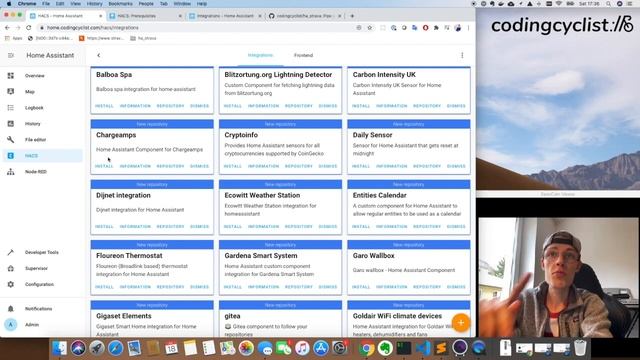This screenshot has width=640, height=360.
Task: Open the Bookmarks menu in menu bar
Action: pyautogui.click(x=120, y=4)
